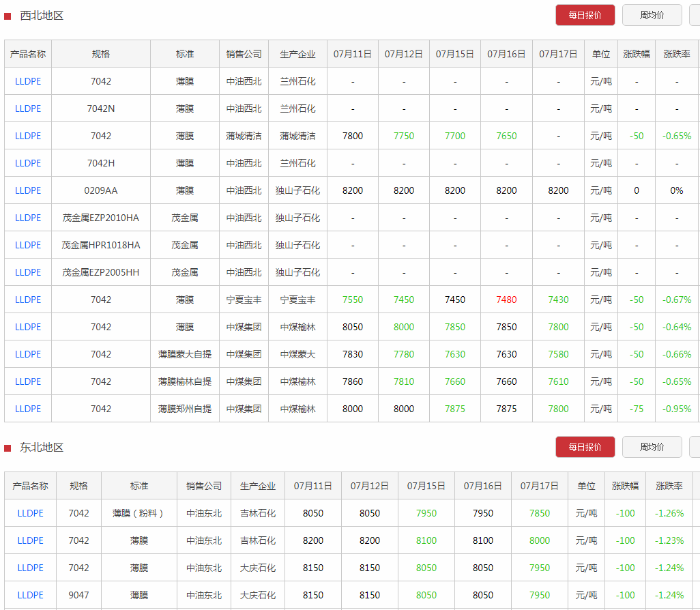Switch to 周均价 tab in 东北地区 section
700x610 pixels.
click(x=652, y=447)
